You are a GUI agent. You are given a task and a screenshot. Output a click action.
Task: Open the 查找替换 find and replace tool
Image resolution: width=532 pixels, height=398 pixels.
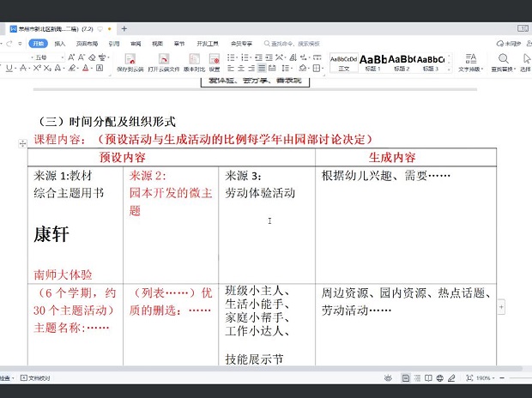pos(504,63)
